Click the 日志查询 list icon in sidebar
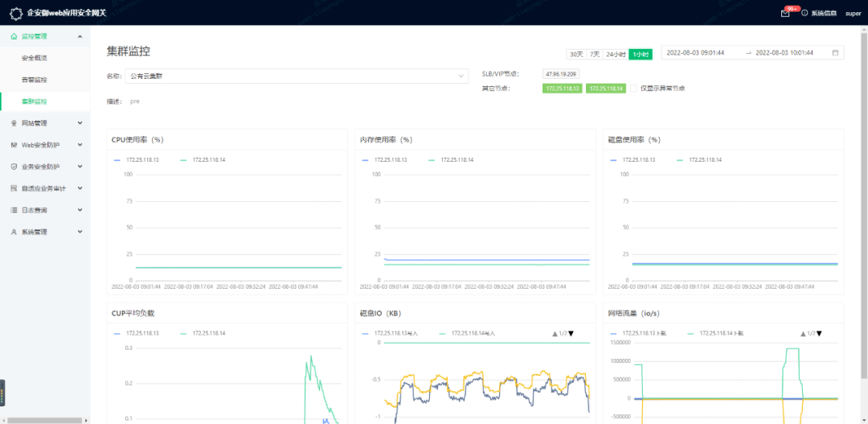Image resolution: width=868 pixels, height=424 pixels. (x=14, y=210)
